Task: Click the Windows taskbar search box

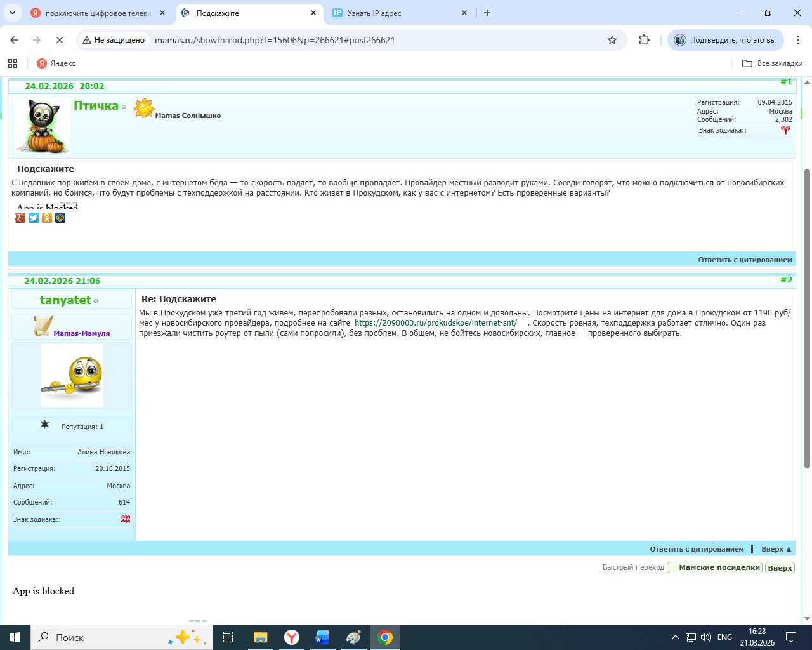Action: [122, 637]
